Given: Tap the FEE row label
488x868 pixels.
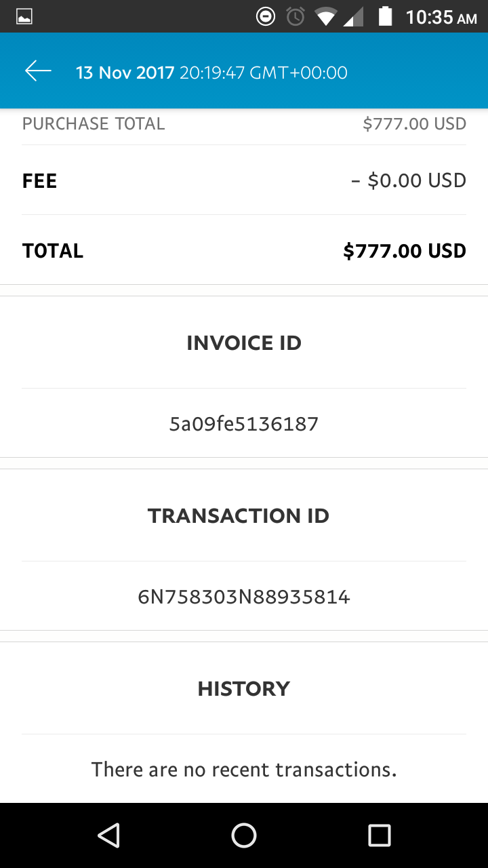Looking at the screenshot, I should 39,181.
